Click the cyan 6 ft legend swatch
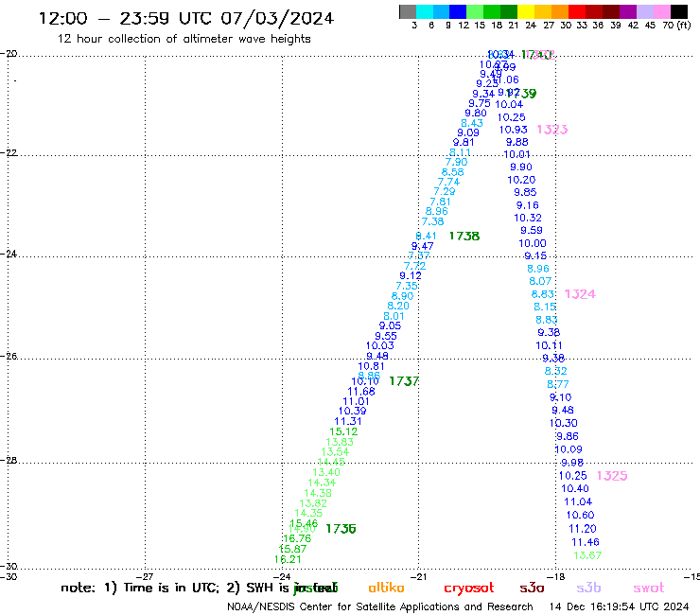 (x=425, y=11)
